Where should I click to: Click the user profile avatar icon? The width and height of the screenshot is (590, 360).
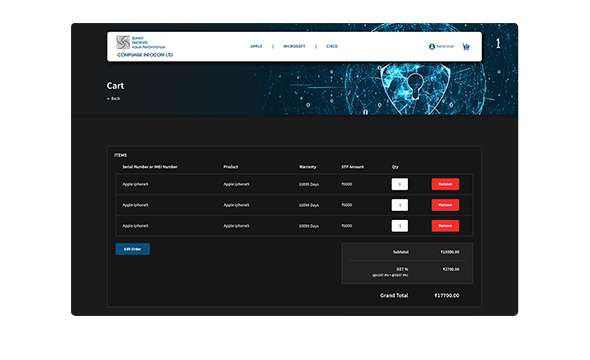click(x=432, y=47)
